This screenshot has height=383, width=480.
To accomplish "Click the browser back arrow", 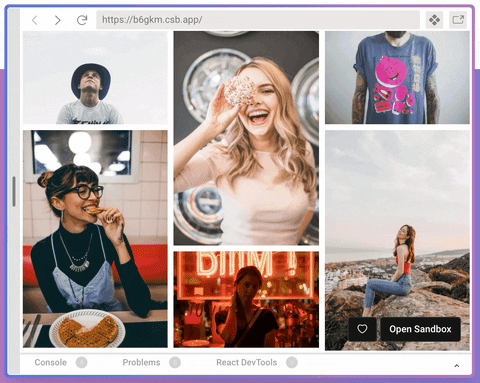I will [x=35, y=20].
